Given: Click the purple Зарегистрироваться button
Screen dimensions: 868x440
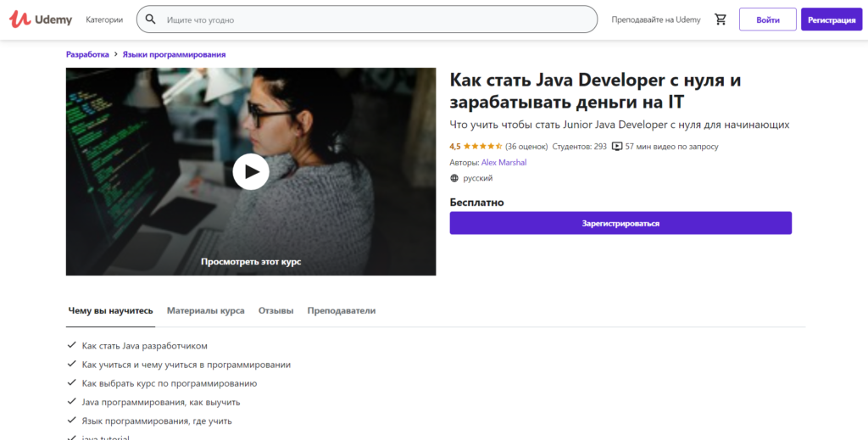Looking at the screenshot, I should (620, 223).
